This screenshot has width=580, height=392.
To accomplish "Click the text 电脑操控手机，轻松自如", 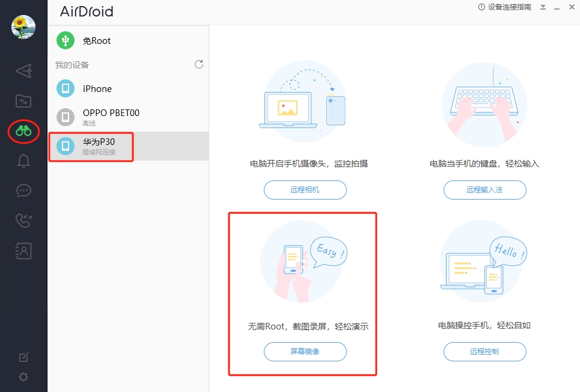I will [484, 325].
